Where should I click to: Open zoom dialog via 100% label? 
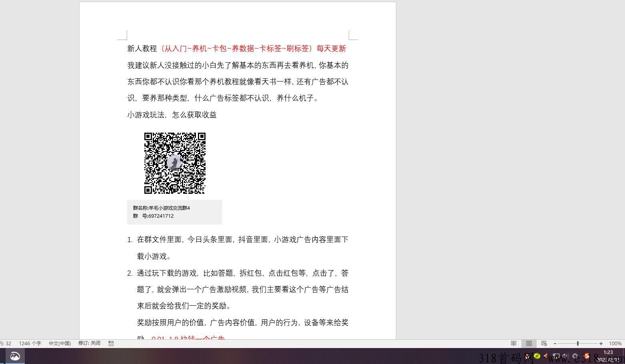615,344
